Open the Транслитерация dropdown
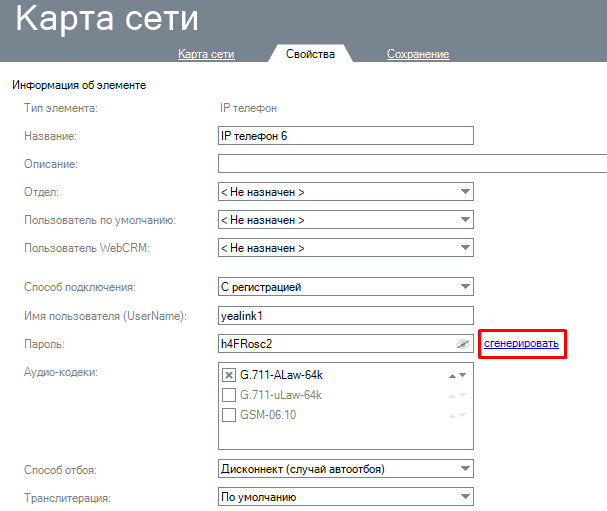 [345, 497]
